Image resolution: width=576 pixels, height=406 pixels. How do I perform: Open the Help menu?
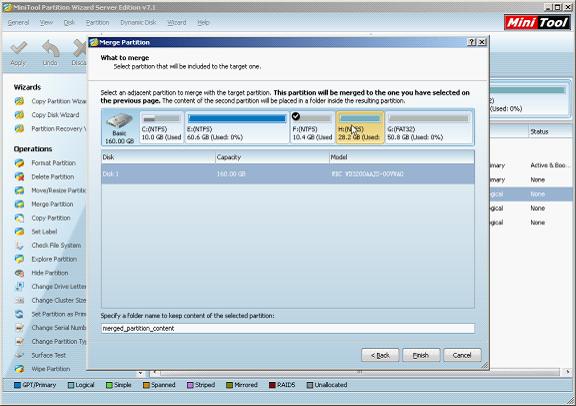point(203,22)
